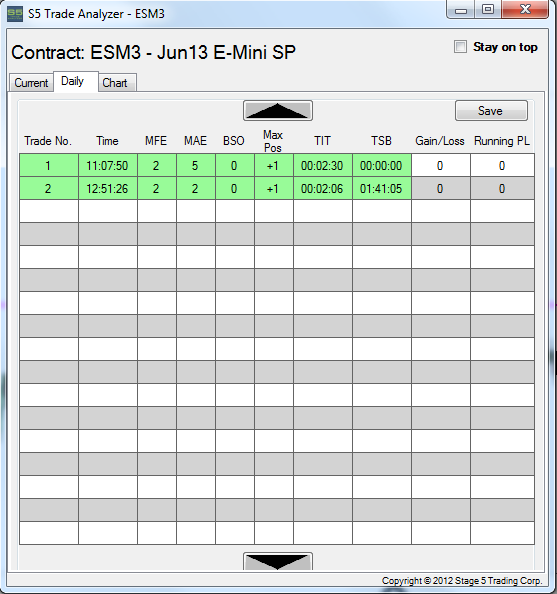557x594 pixels.
Task: Click the S5 Trade Analyzer title bar icon
Action: pyautogui.click(x=15, y=14)
